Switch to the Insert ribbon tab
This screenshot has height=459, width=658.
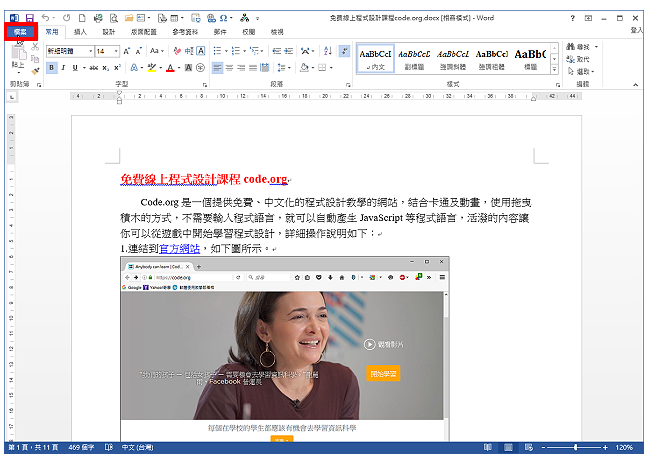pos(80,32)
